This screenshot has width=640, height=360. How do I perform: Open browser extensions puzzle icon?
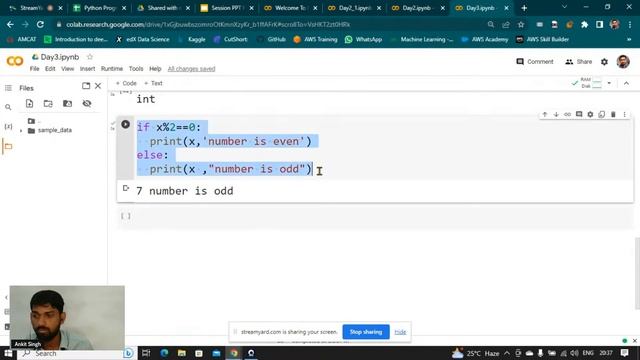pos(584,24)
